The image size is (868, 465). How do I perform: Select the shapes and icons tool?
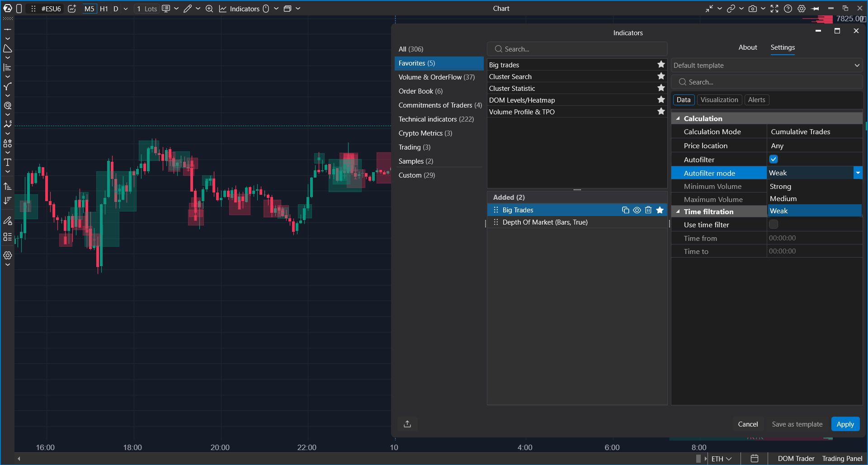pyautogui.click(x=8, y=143)
